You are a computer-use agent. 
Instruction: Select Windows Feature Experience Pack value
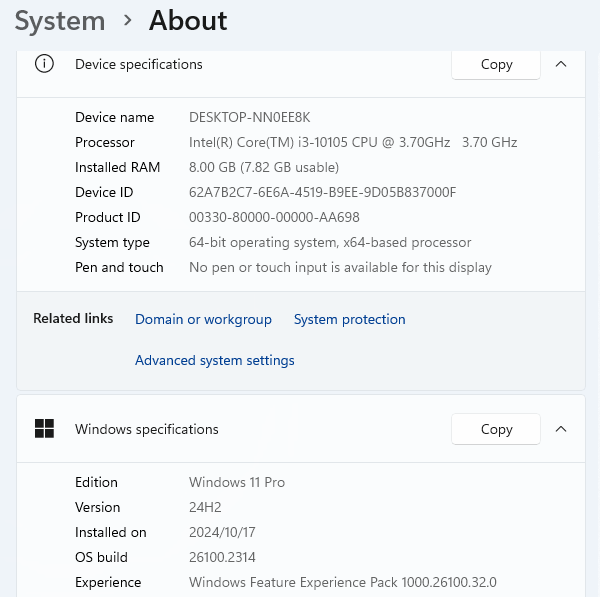tap(343, 582)
